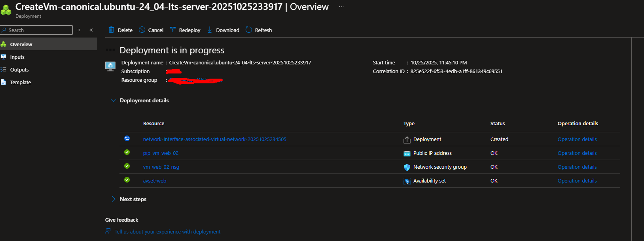The image size is (644, 241).
Task: Select the Overview menu item
Action: point(21,44)
